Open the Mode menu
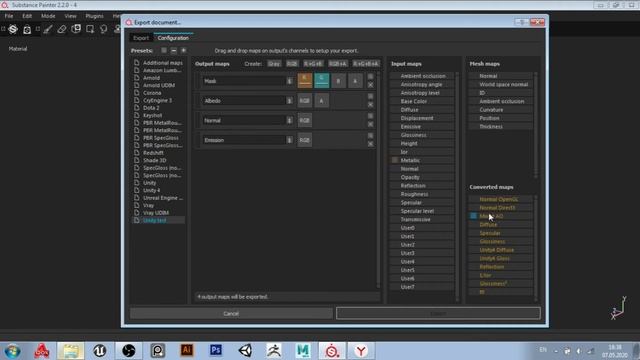 coord(48,16)
